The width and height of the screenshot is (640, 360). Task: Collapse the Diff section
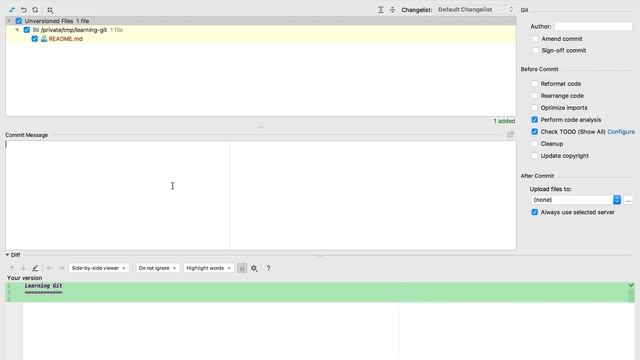(x=7, y=255)
